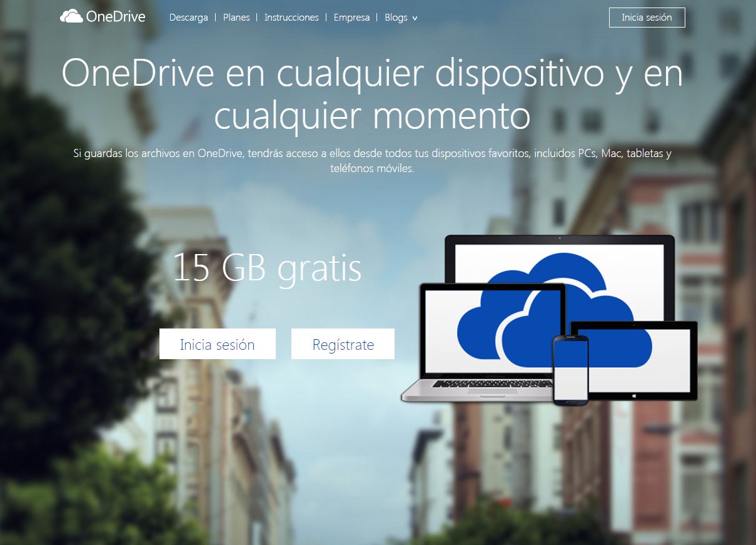Click the OneDrive cloud logo icon
This screenshot has height=545, width=756.
[72, 16]
